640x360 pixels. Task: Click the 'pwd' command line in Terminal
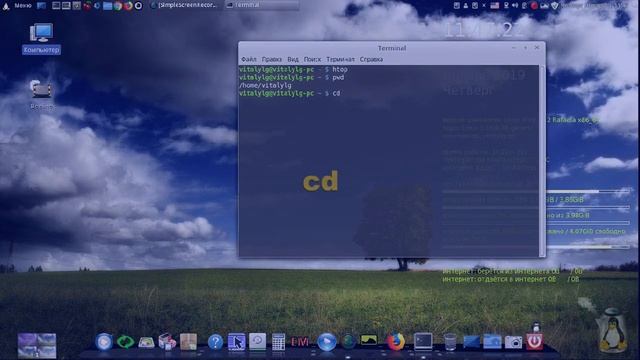pyautogui.click(x=291, y=77)
